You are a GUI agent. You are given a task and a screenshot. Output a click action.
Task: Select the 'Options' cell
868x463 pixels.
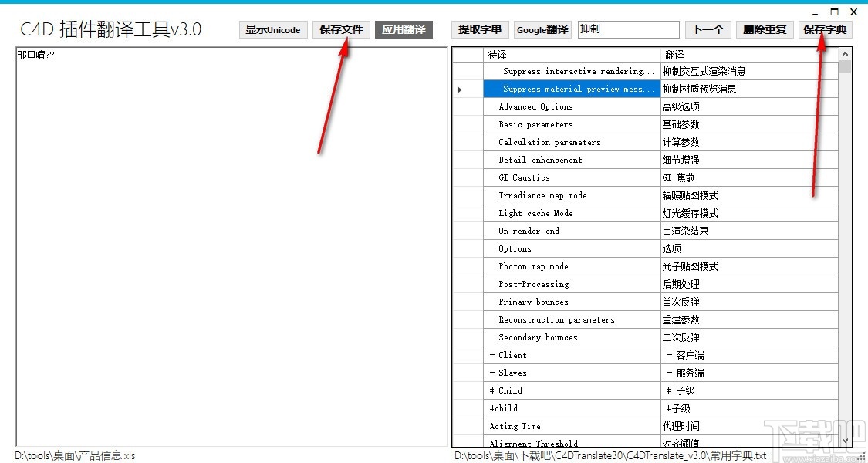(x=572, y=248)
